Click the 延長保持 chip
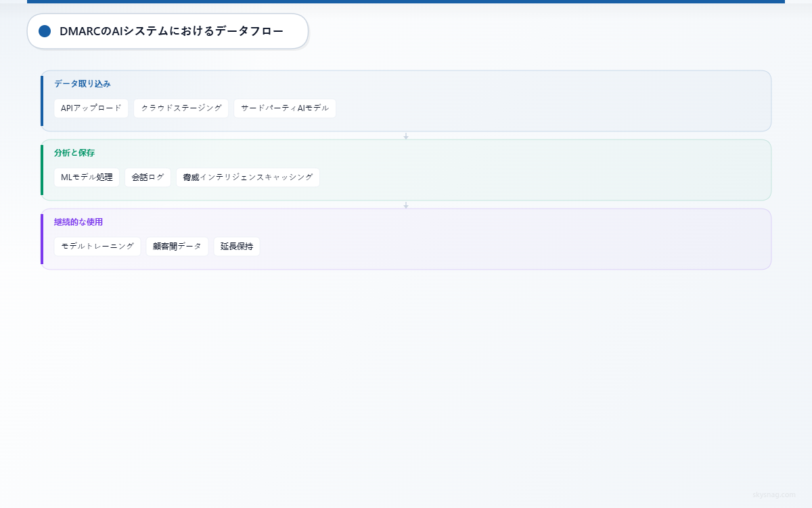 [237, 247]
